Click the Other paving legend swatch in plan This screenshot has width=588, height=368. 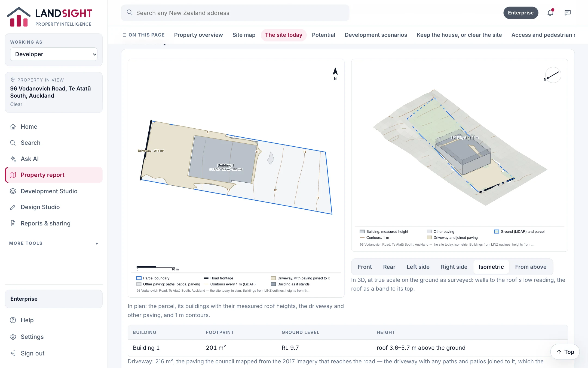point(139,284)
